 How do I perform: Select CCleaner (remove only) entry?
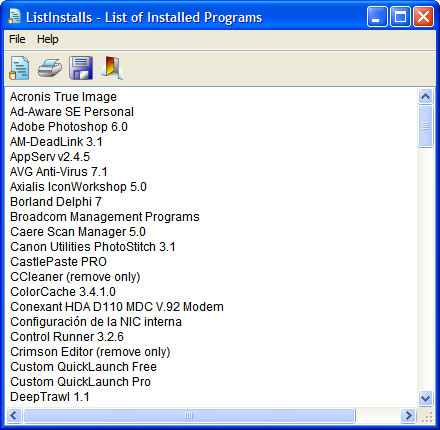[75, 277]
